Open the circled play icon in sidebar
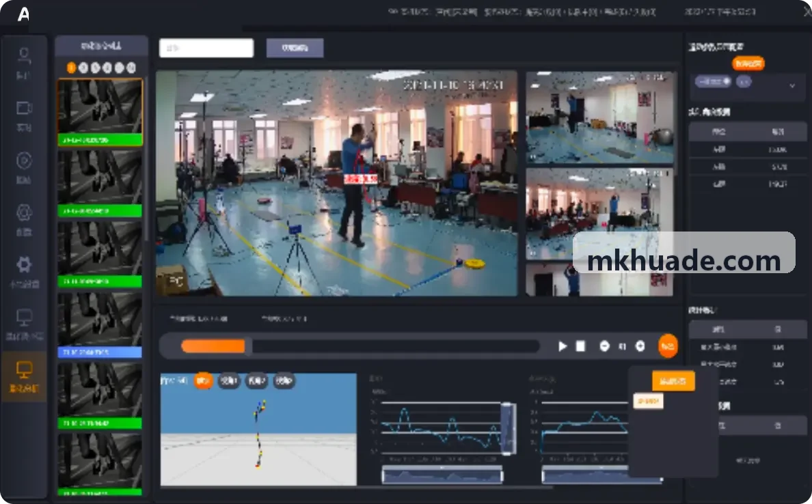The height and width of the screenshot is (504, 812). point(24,160)
